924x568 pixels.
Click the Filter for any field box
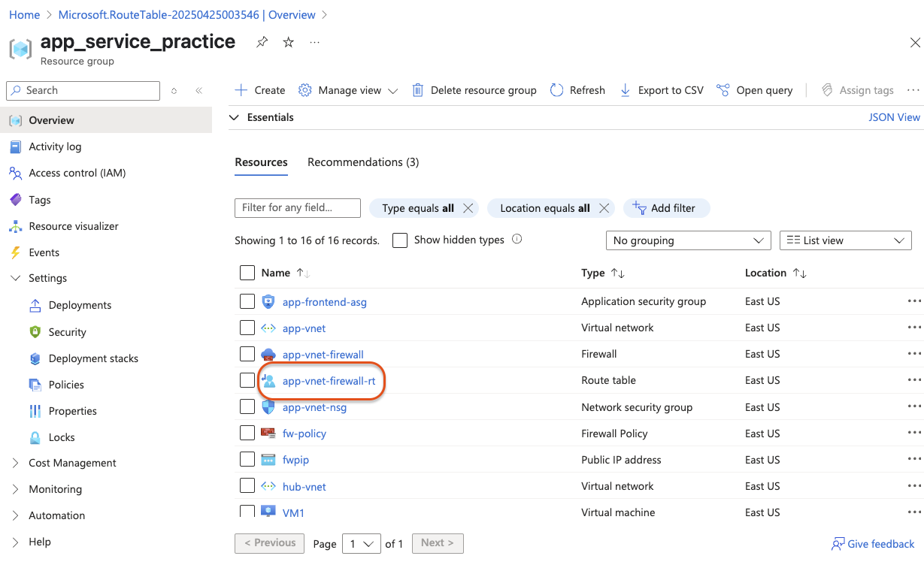(x=298, y=208)
